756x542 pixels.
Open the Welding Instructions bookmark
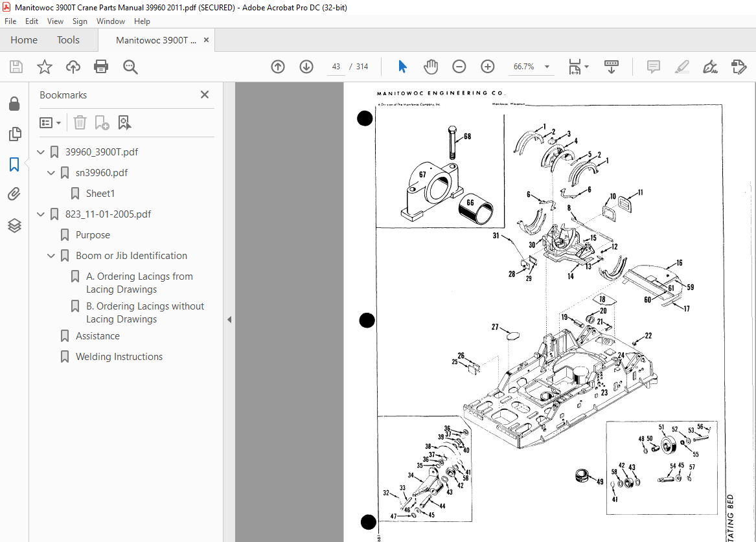point(119,357)
